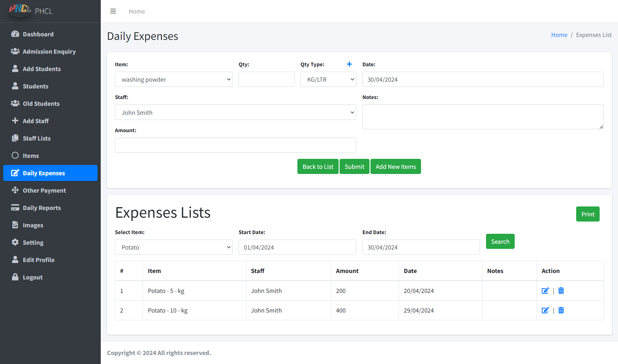Go to Admission Enquiry page
618x364 pixels.
[49, 51]
